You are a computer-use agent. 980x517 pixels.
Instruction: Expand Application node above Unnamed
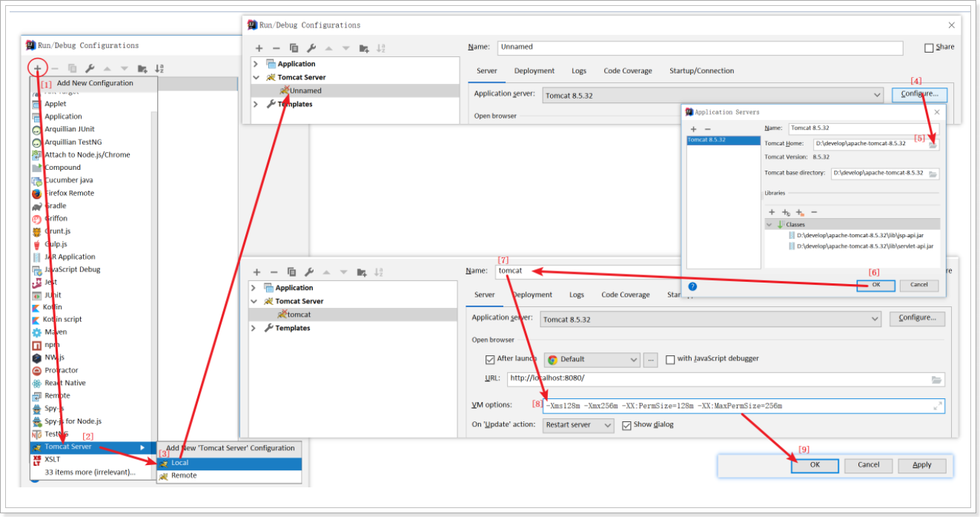coord(256,64)
